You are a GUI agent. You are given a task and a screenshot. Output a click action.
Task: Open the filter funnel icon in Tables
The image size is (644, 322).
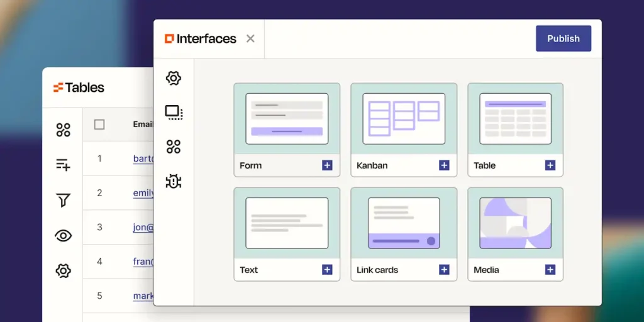coord(63,201)
